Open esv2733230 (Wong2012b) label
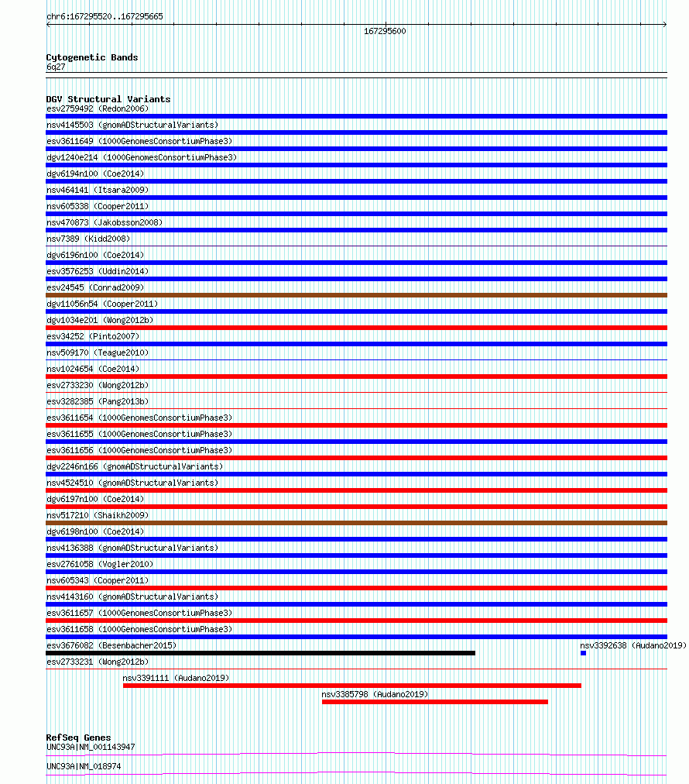Screen dimensions: 689x784 point(98,385)
